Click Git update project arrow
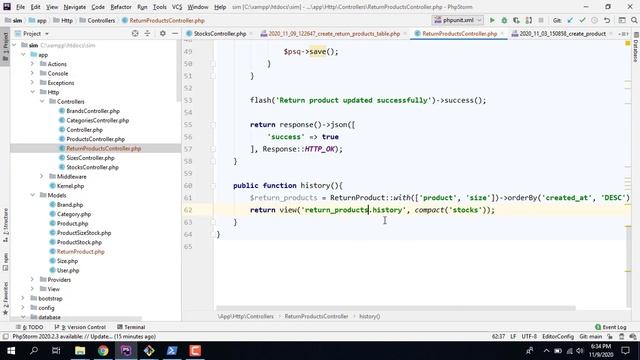 coord(570,20)
